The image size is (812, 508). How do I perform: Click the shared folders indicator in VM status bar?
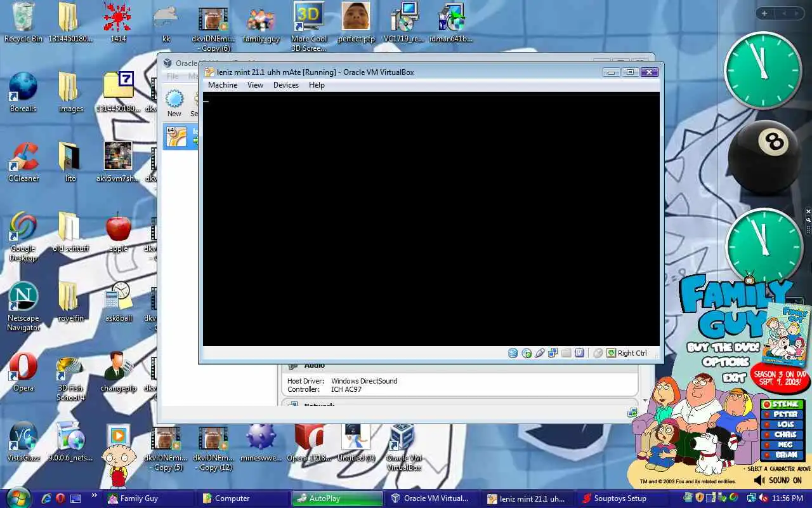coord(566,353)
